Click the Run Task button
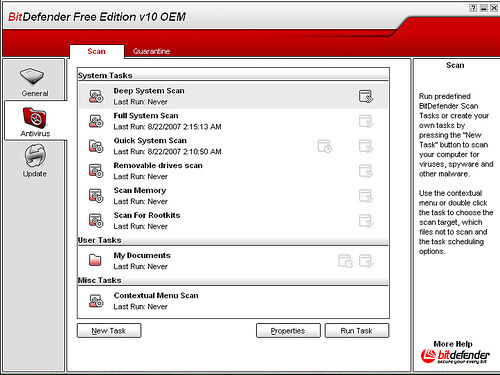The image size is (500, 375). pyautogui.click(x=357, y=331)
